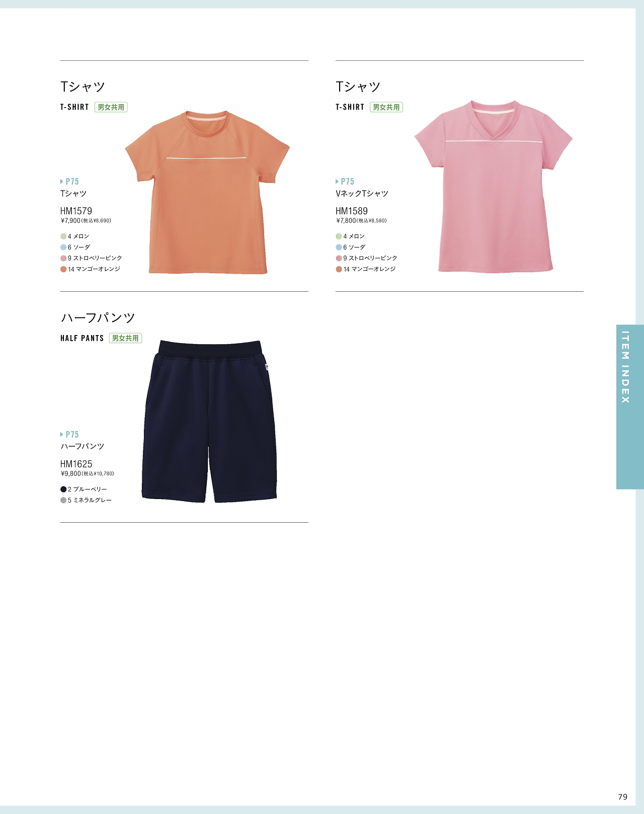Screen dimensions: 644x814
Task: Follow the P75 link under HM1579
Action: point(69,182)
